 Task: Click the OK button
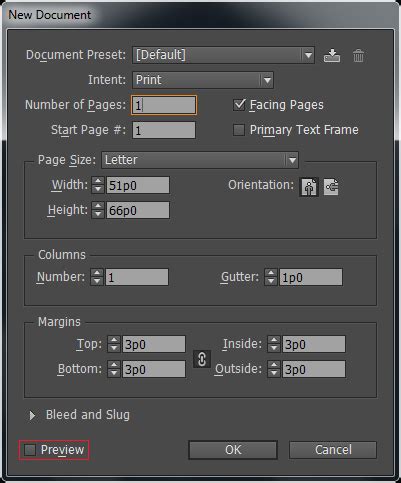click(x=233, y=450)
